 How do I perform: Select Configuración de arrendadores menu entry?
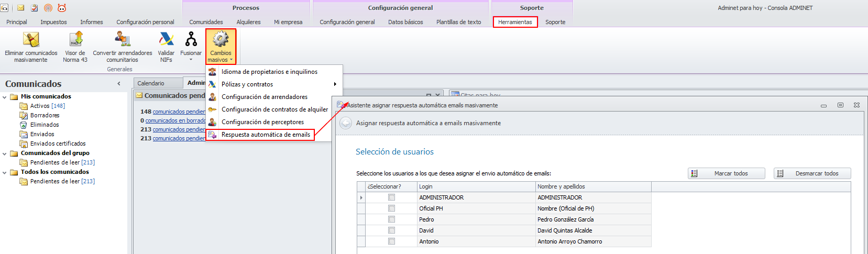tap(265, 97)
